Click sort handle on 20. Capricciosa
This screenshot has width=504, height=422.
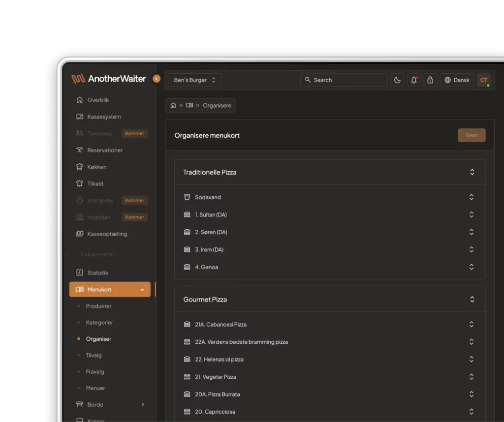click(x=471, y=411)
